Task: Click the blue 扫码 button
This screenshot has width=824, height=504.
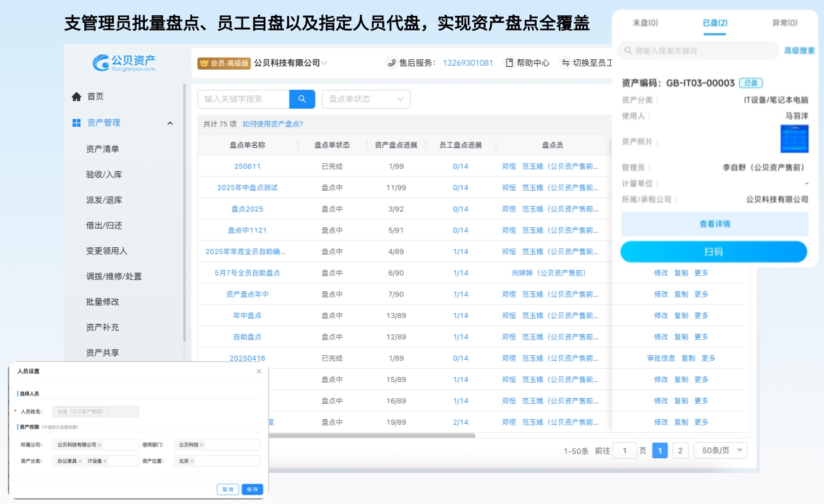Action: coord(713,252)
